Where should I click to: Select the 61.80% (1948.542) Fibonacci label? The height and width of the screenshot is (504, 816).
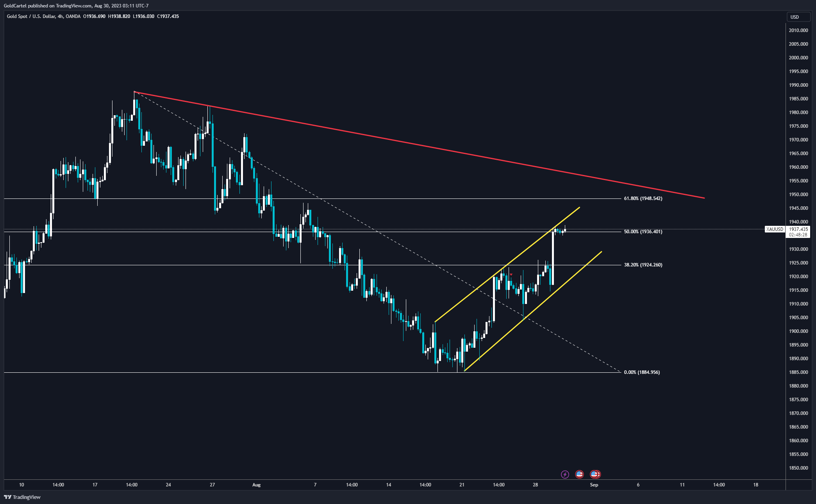643,198
